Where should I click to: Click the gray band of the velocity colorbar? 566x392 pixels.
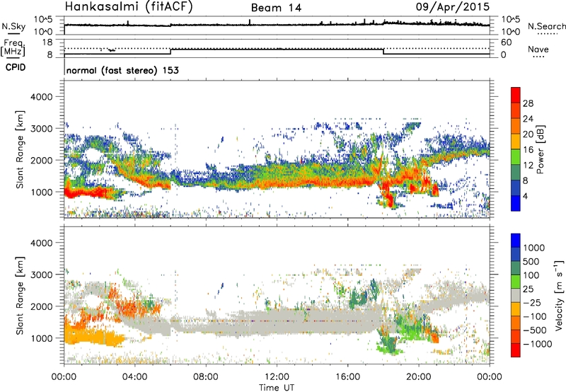tap(516, 295)
